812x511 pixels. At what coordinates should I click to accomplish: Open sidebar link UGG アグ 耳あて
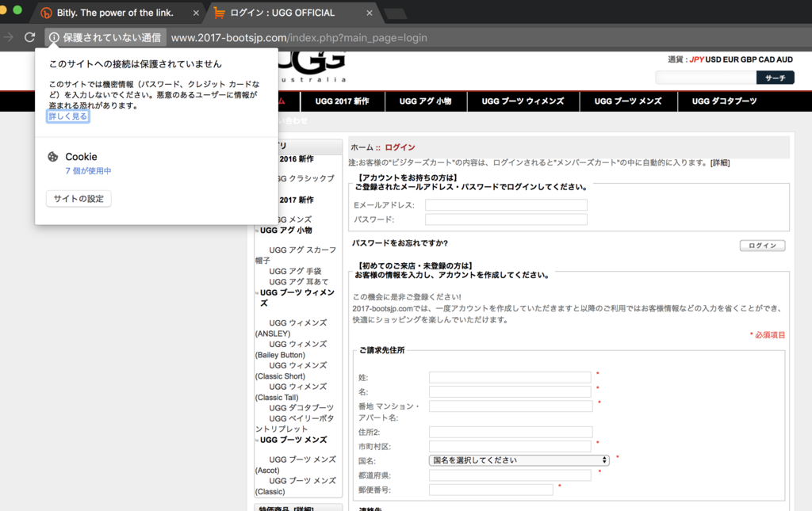click(x=299, y=282)
